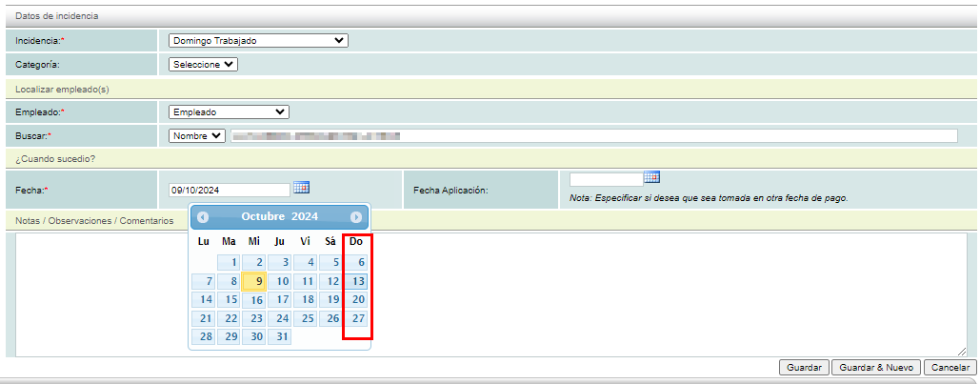Expand the Incidencia dropdown
This screenshot has height=384, width=980.
258,41
